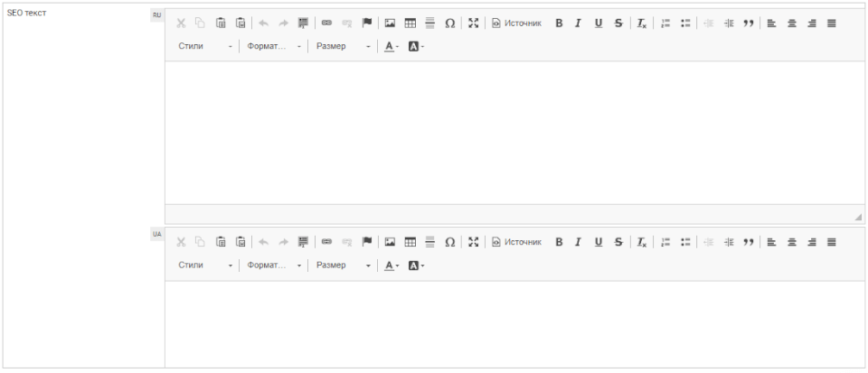Insert a table in the RU editor
The height and width of the screenshot is (373, 868).
(x=410, y=23)
